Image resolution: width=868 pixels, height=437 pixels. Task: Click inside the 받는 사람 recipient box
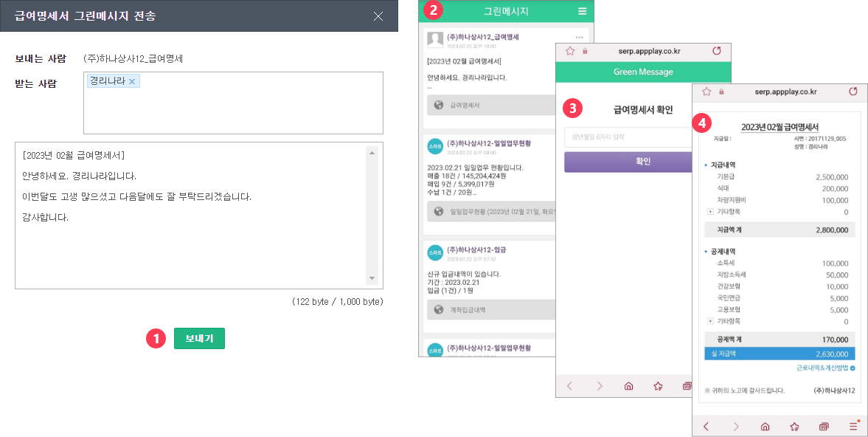pos(233,103)
